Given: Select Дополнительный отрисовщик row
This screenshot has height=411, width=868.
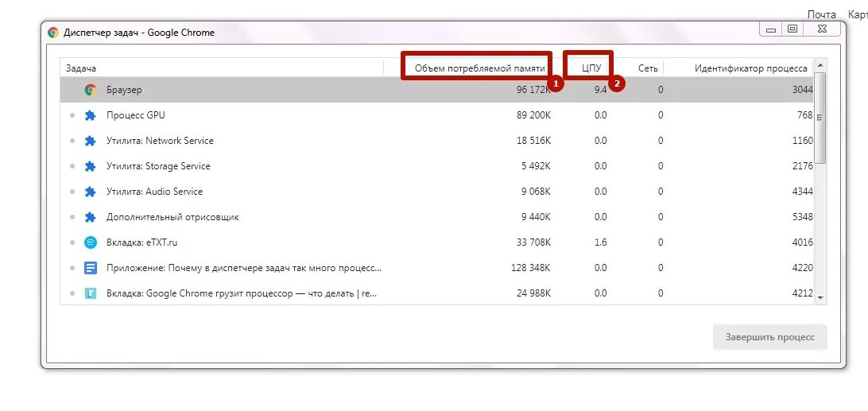Looking at the screenshot, I should (x=436, y=217).
